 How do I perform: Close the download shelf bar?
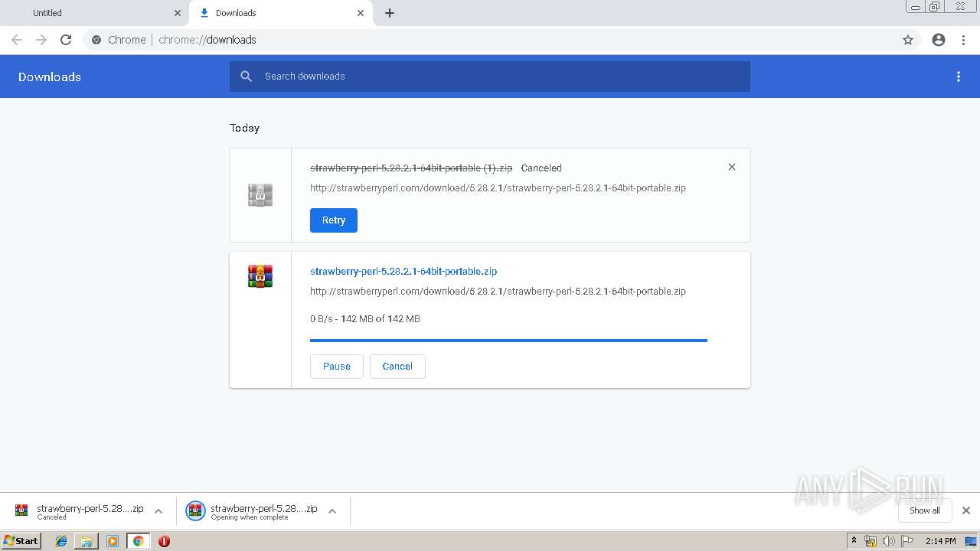(x=966, y=510)
